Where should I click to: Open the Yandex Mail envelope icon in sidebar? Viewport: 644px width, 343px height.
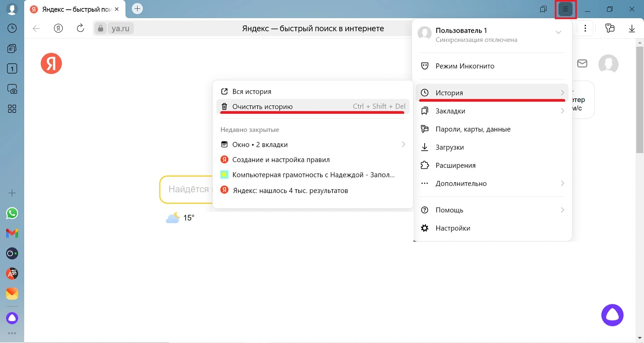point(12,294)
